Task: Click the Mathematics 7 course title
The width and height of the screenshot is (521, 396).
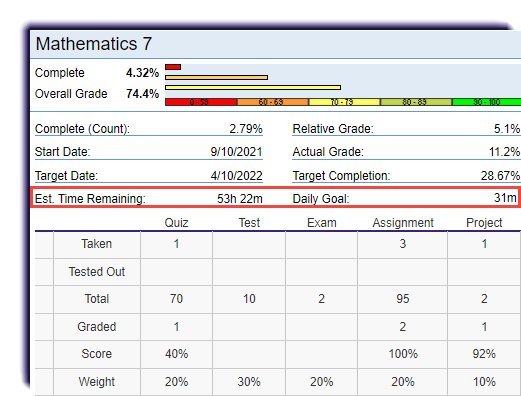Action: [x=94, y=44]
